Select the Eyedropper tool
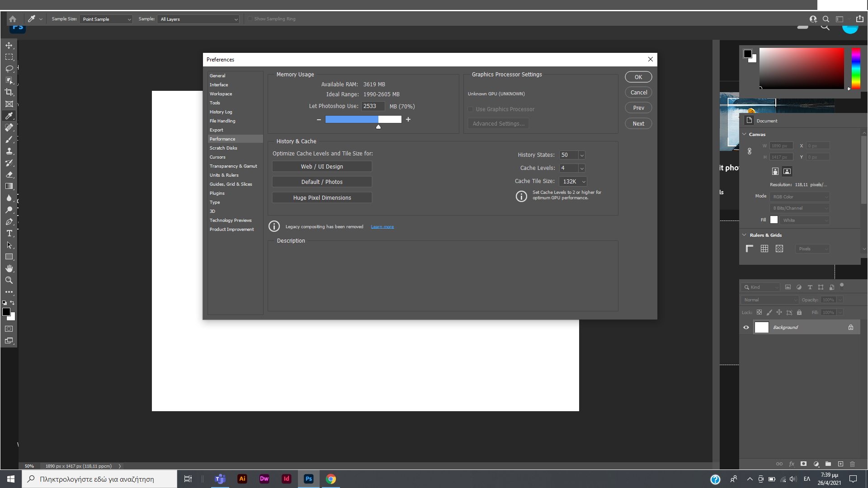 coord(9,116)
